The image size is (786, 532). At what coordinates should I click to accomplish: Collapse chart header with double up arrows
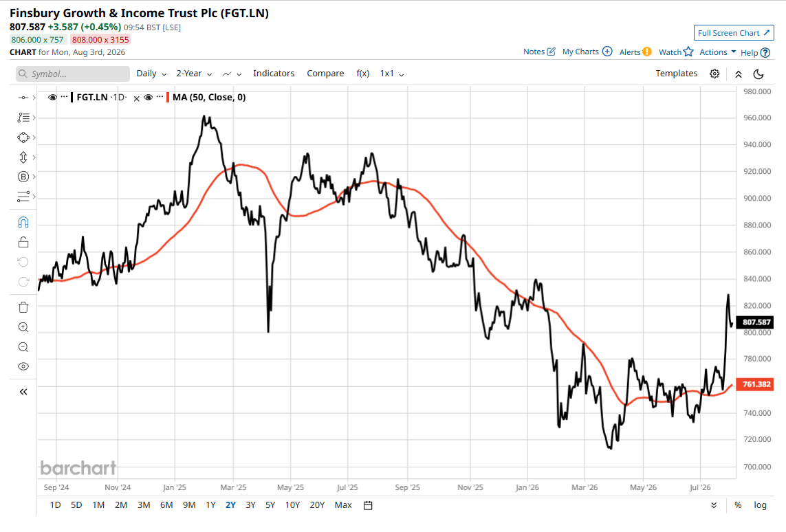point(739,74)
